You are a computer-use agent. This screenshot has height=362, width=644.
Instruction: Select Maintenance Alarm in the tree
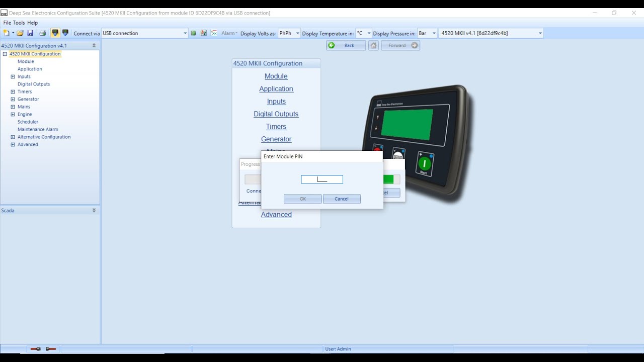[38, 129]
